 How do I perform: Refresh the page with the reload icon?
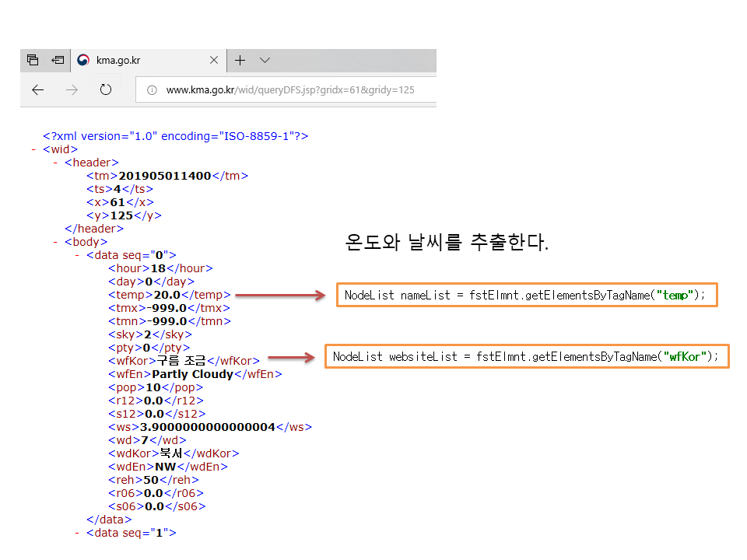(x=106, y=89)
